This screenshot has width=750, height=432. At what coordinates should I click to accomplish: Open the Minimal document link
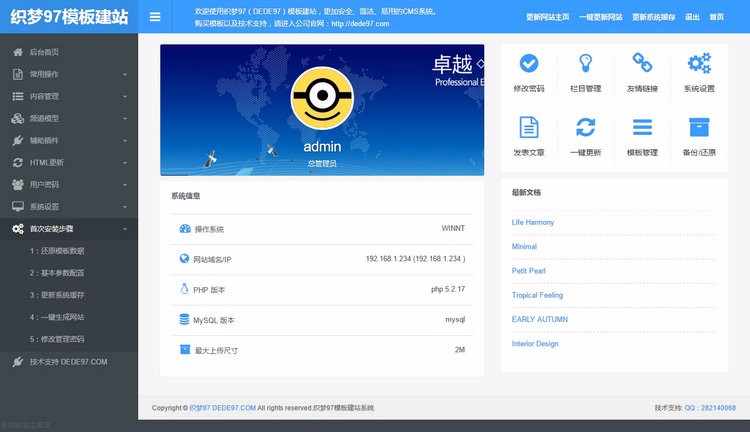click(x=524, y=246)
